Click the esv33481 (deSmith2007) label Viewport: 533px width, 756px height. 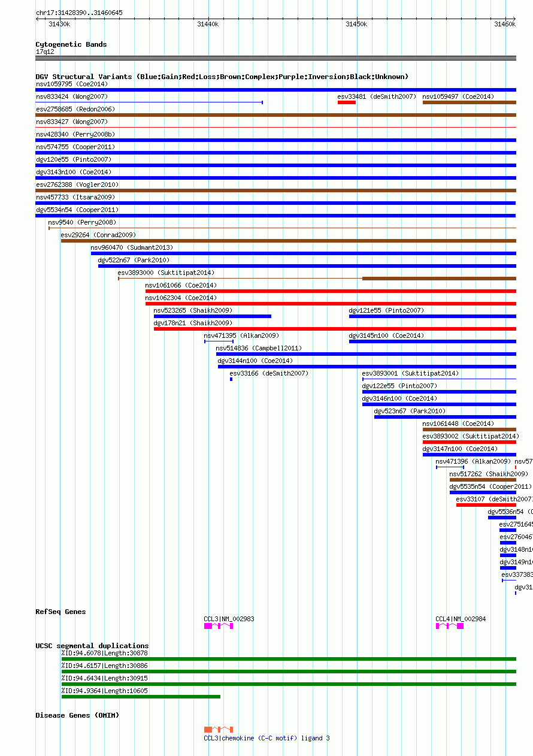click(377, 96)
